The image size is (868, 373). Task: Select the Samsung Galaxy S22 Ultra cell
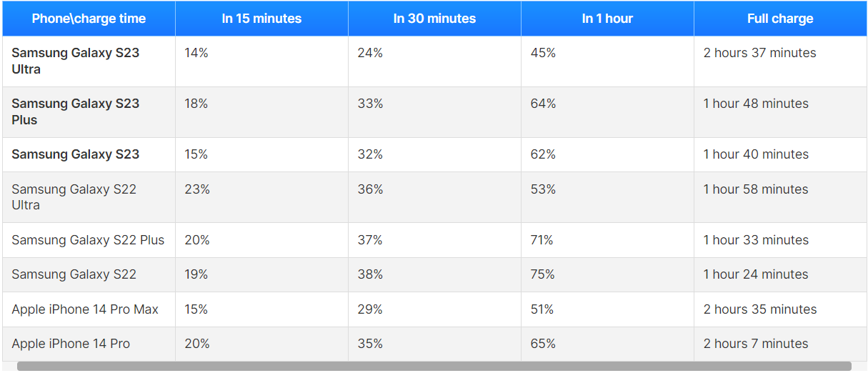[89, 197]
